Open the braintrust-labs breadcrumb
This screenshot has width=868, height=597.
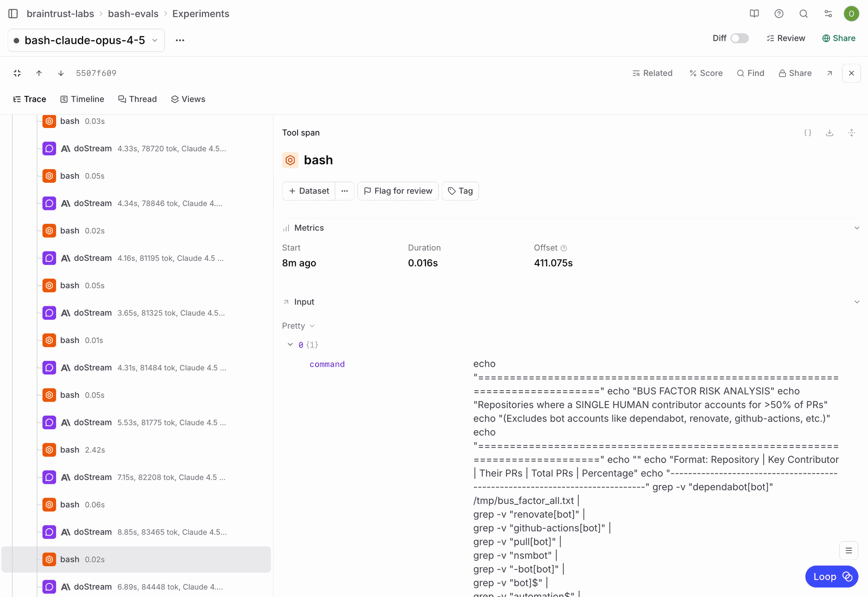[x=60, y=14]
